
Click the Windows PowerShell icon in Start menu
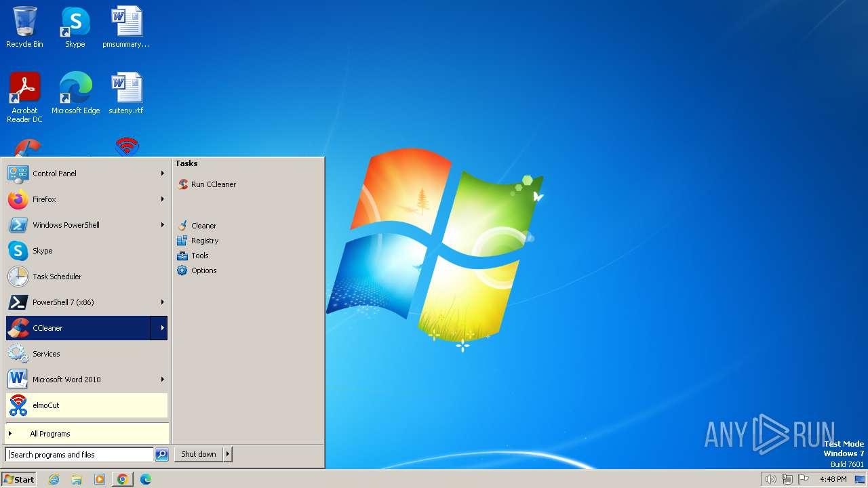18,225
